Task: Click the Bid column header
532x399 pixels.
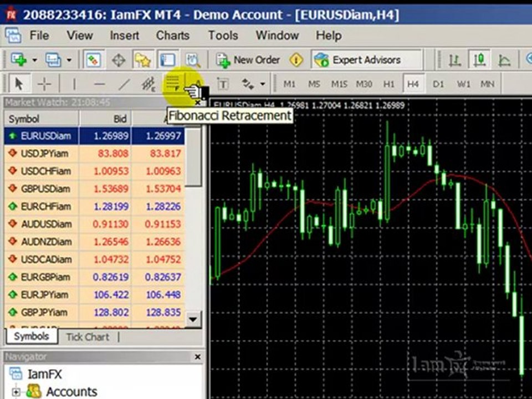Action: [105, 119]
